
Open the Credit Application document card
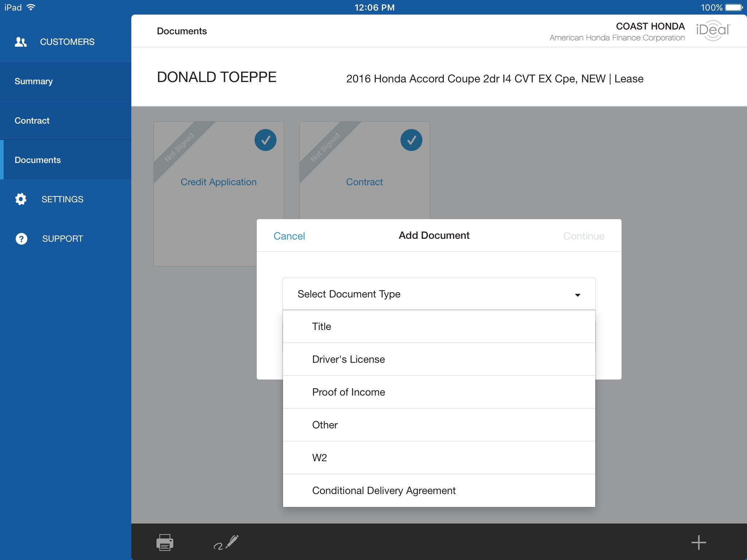[x=218, y=182]
